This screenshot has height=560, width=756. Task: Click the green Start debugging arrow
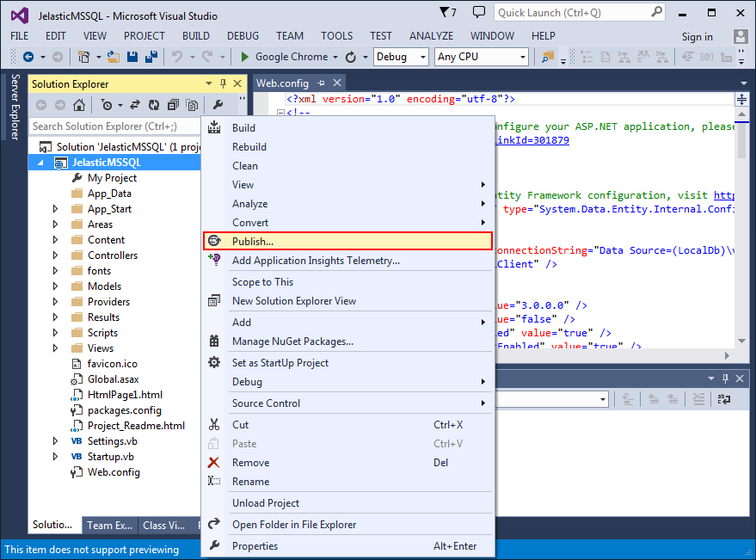tap(244, 57)
